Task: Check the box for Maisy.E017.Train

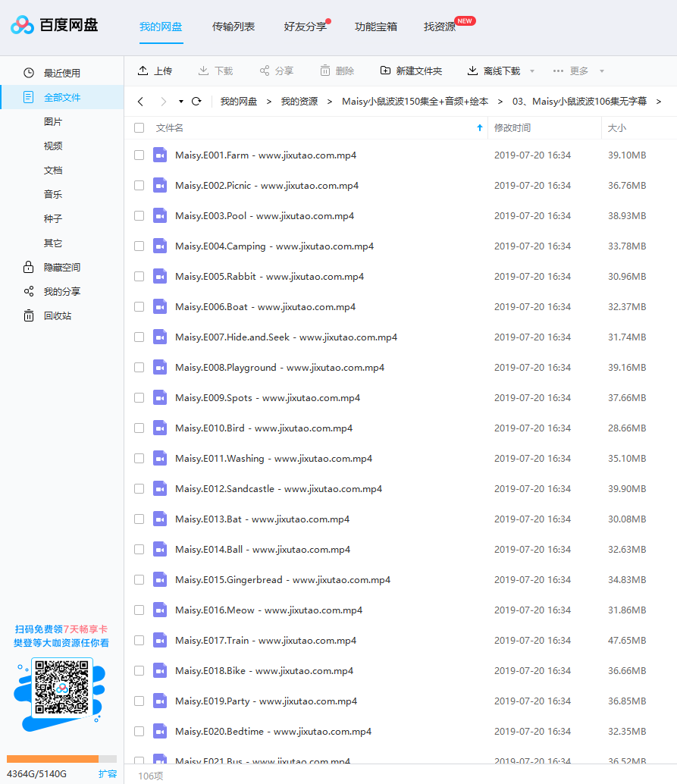Action: (x=139, y=641)
